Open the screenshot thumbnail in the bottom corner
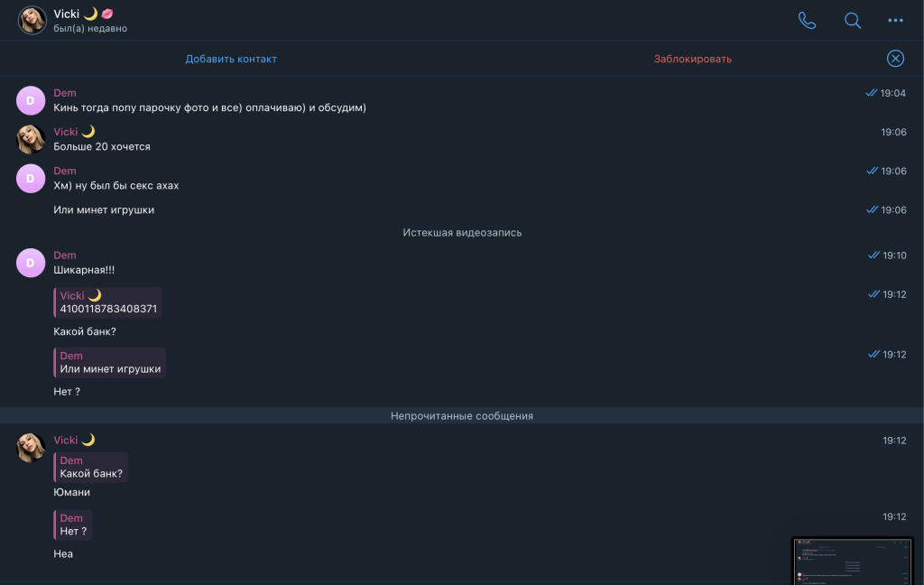The height and width of the screenshot is (585, 924). (x=853, y=561)
